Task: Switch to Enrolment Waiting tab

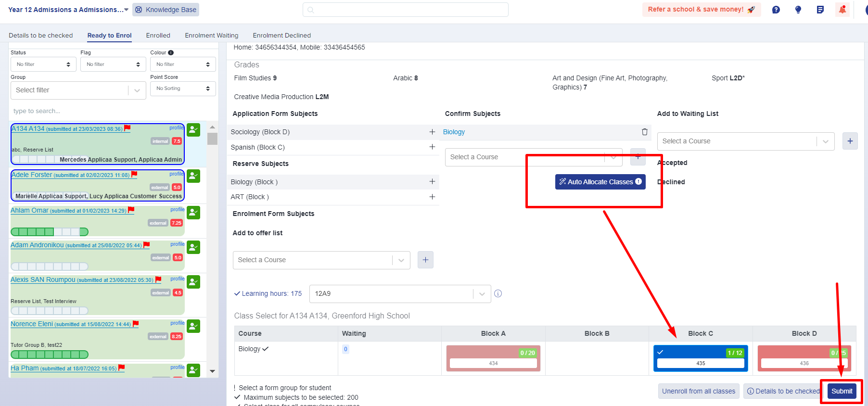Action: pyautogui.click(x=212, y=36)
